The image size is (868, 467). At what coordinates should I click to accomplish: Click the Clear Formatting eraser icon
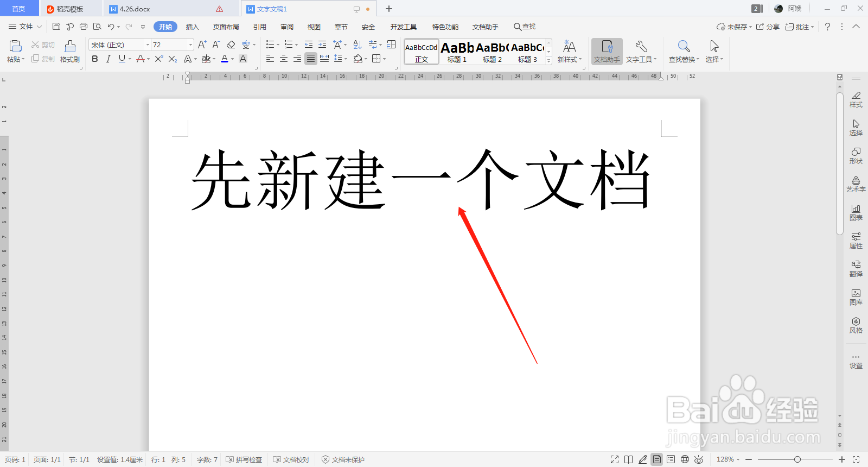(x=231, y=45)
